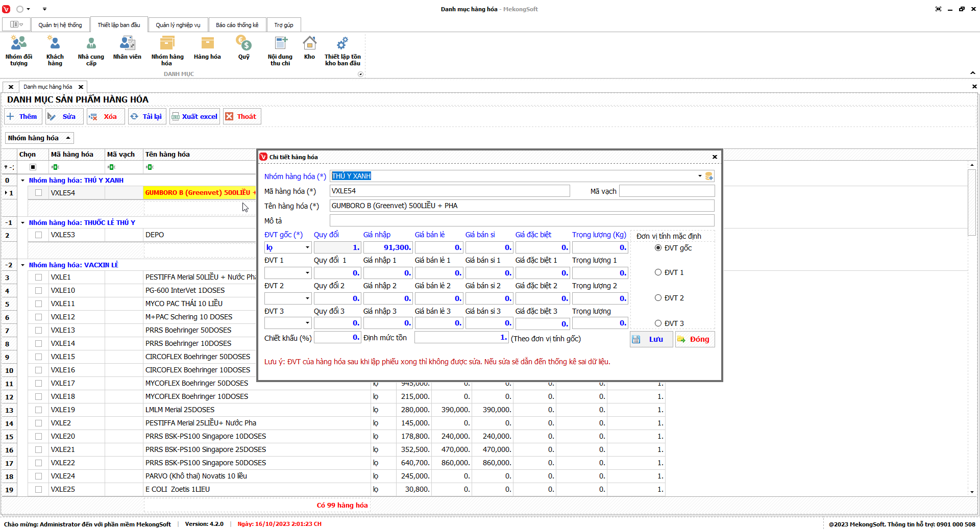The width and height of the screenshot is (980, 530).
Task: Collapse the VACXIN LẺ group
Action: tap(22, 265)
